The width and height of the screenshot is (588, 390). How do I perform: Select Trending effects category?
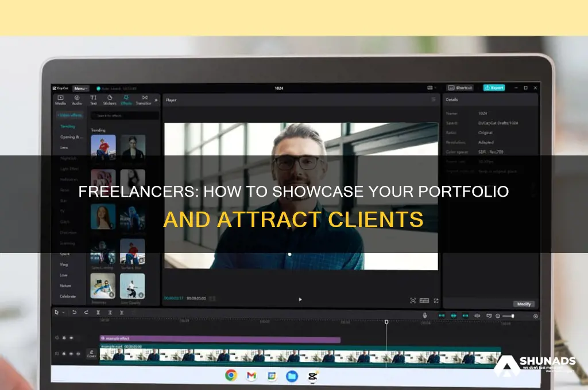[x=68, y=126]
